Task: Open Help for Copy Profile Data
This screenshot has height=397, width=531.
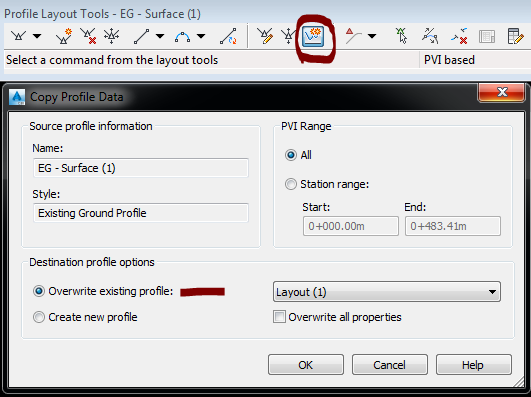Action: point(473,365)
